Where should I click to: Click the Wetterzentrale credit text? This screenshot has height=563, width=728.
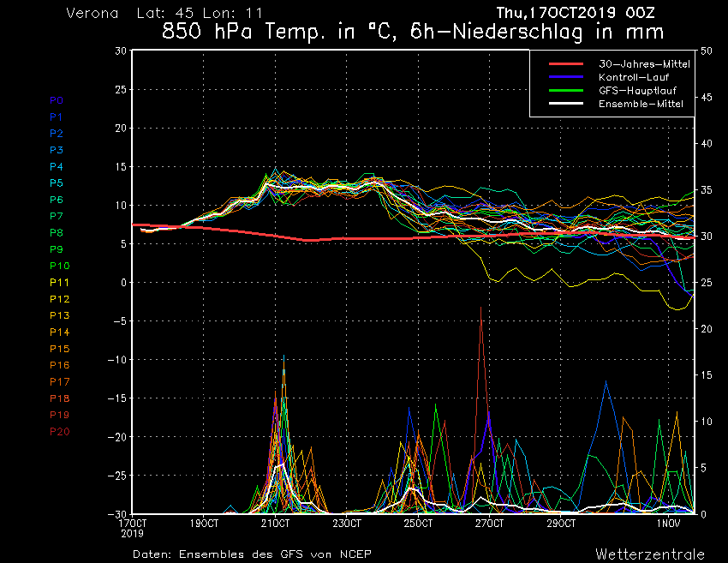[650, 554]
